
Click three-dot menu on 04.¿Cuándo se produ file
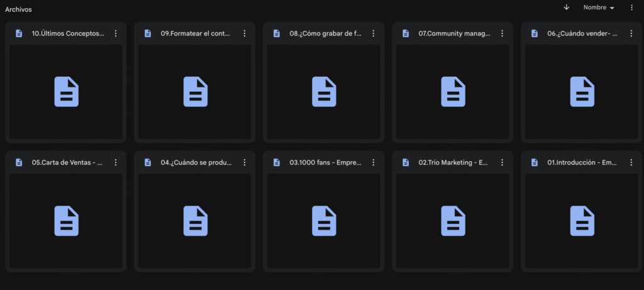point(244,162)
